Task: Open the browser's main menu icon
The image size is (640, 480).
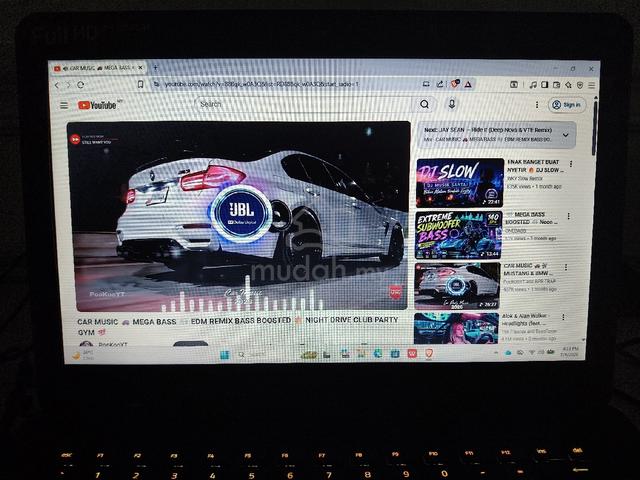Action: tap(591, 85)
